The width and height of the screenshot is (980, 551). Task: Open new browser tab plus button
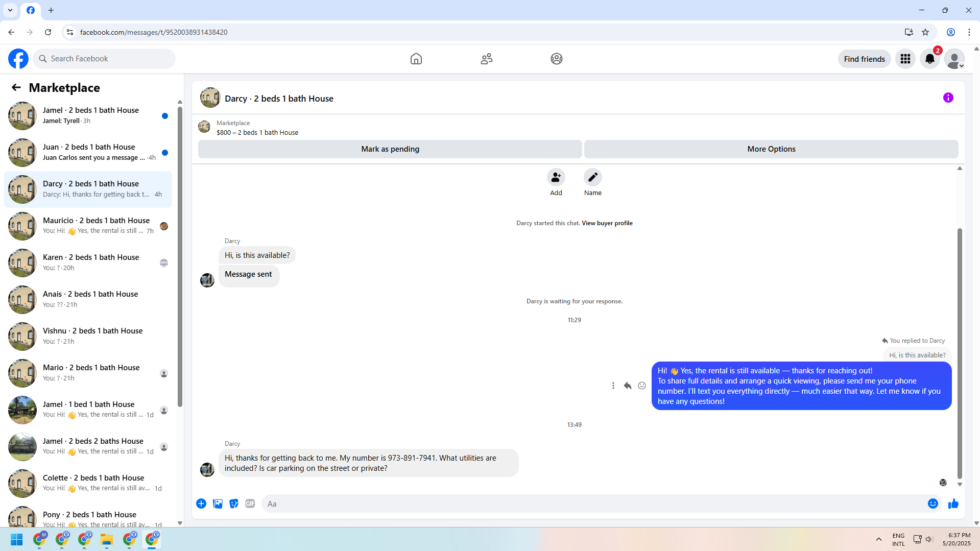[x=51, y=10]
